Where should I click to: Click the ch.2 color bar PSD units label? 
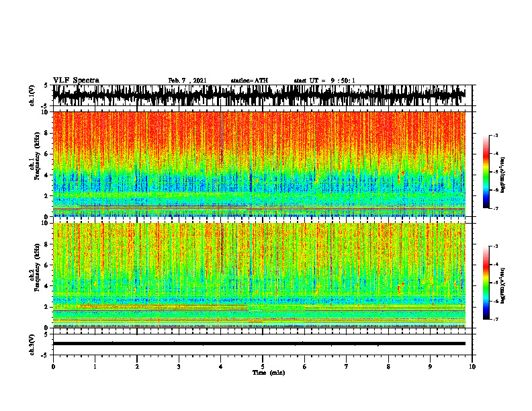503,285
